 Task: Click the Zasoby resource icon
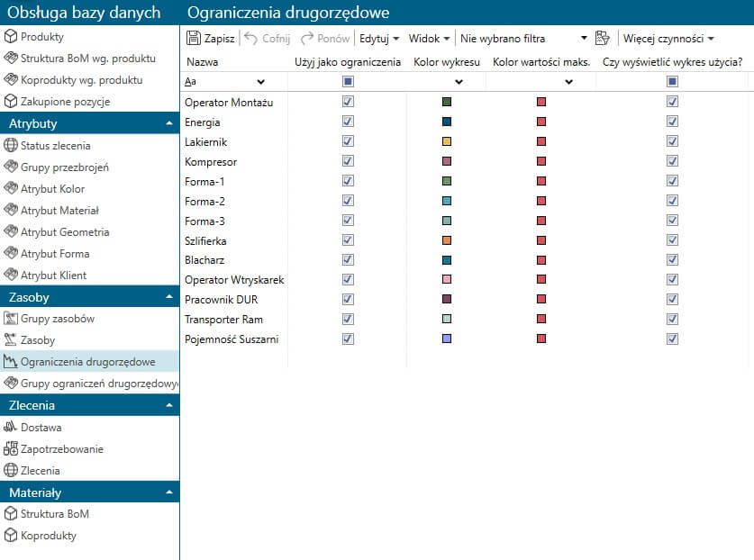(11, 339)
